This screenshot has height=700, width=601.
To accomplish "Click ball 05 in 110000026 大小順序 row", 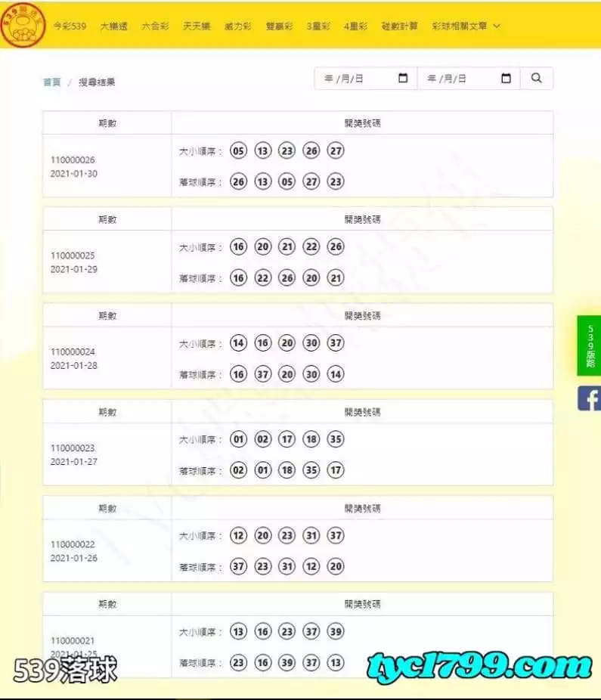I will click(x=238, y=150).
